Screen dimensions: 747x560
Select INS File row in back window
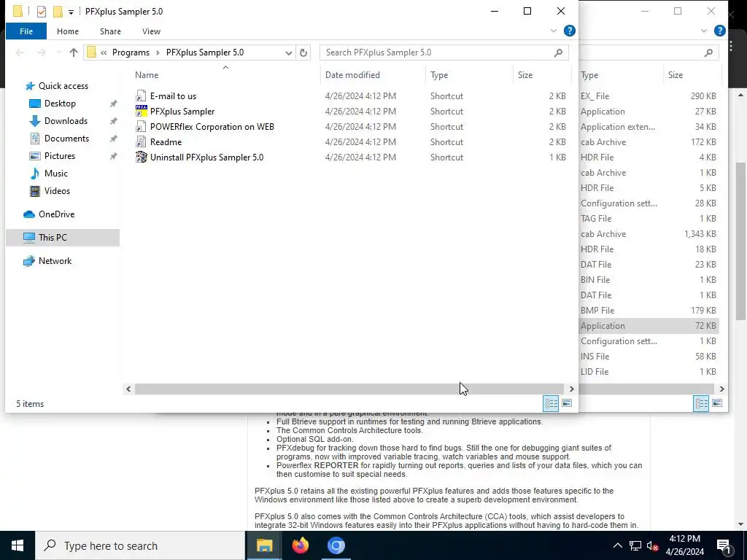[x=649, y=357]
